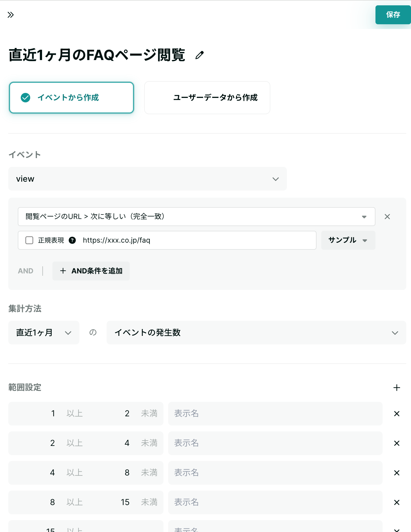The image size is (411, 532).
Task: Open the 直近1ヶ月 period dropdown
Action: pyautogui.click(x=44, y=333)
